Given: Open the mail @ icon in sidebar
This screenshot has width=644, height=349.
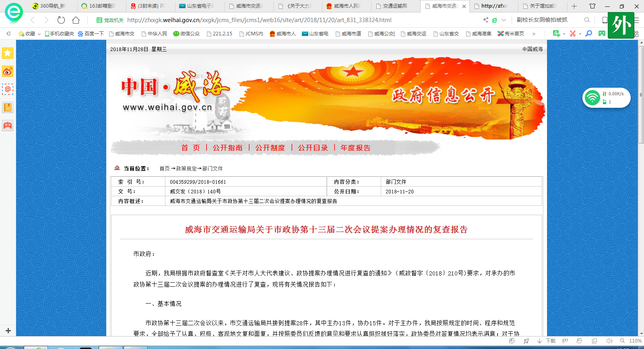Looking at the screenshot, I should point(8,89).
